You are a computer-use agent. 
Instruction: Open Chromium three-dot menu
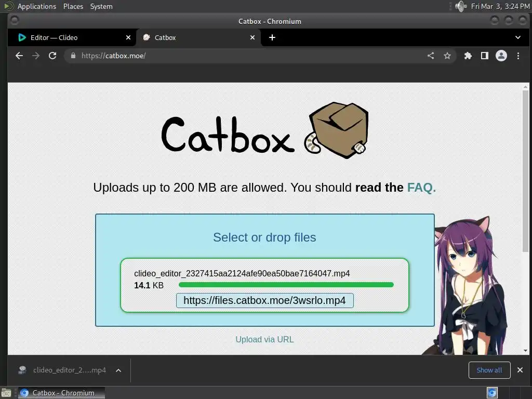pos(518,56)
